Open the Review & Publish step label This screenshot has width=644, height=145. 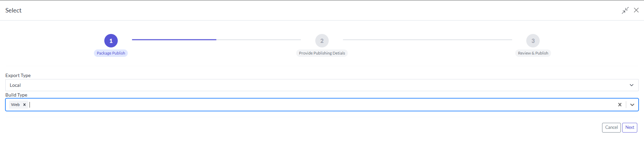[533, 53]
